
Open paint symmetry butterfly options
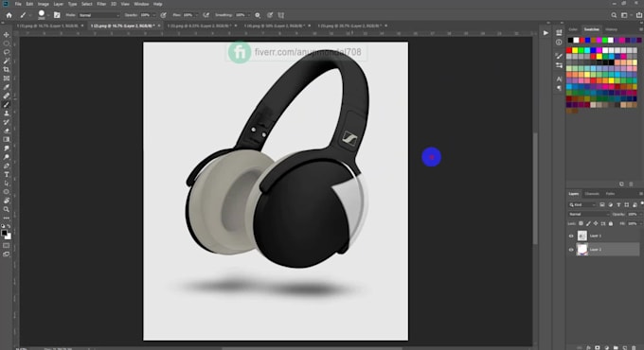[x=281, y=15]
